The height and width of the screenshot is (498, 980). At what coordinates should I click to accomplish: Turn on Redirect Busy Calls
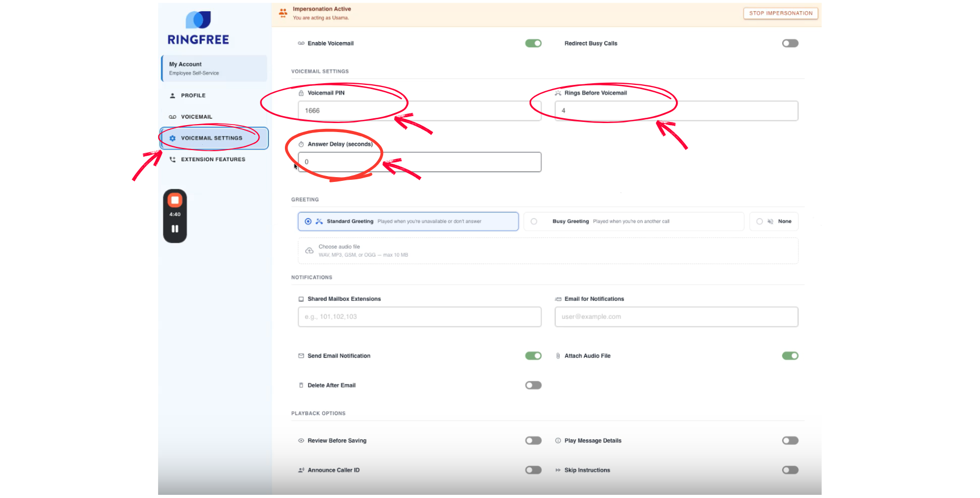pyautogui.click(x=790, y=43)
